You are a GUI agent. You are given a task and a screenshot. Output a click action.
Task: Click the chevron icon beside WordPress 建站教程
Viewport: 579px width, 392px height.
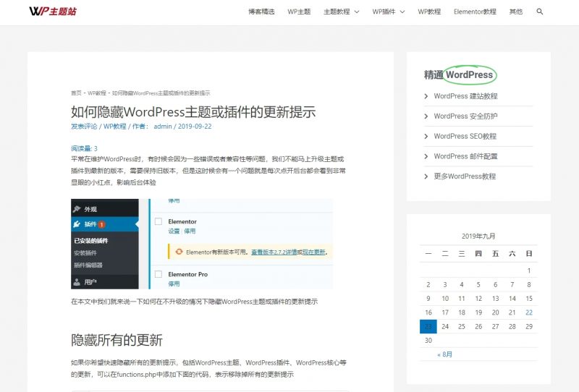click(426, 96)
